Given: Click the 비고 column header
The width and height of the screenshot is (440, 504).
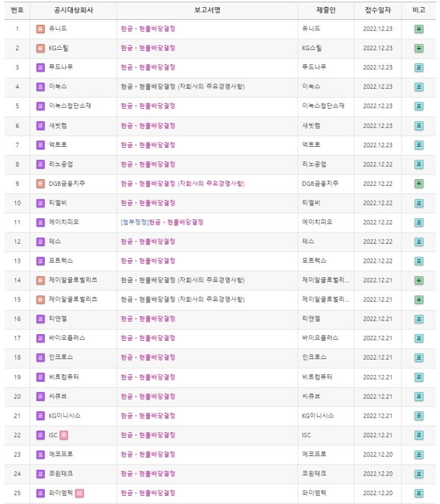Looking at the screenshot, I should [419, 10].
